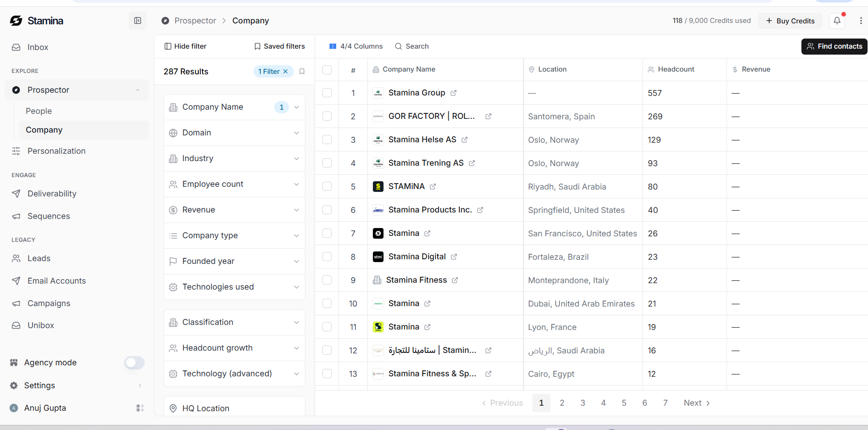Expand the Technologies used filter

click(234, 287)
